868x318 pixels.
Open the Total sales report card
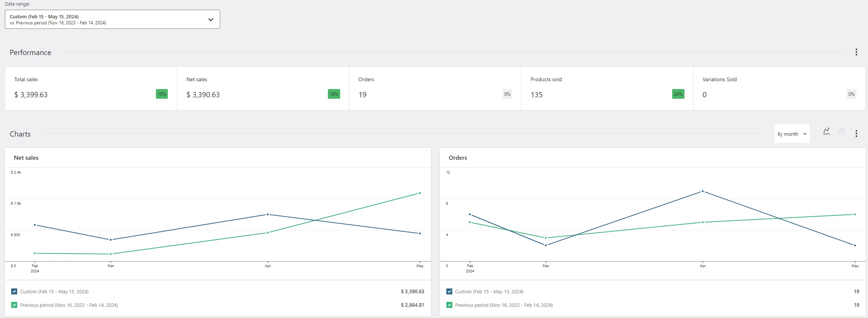(91, 88)
